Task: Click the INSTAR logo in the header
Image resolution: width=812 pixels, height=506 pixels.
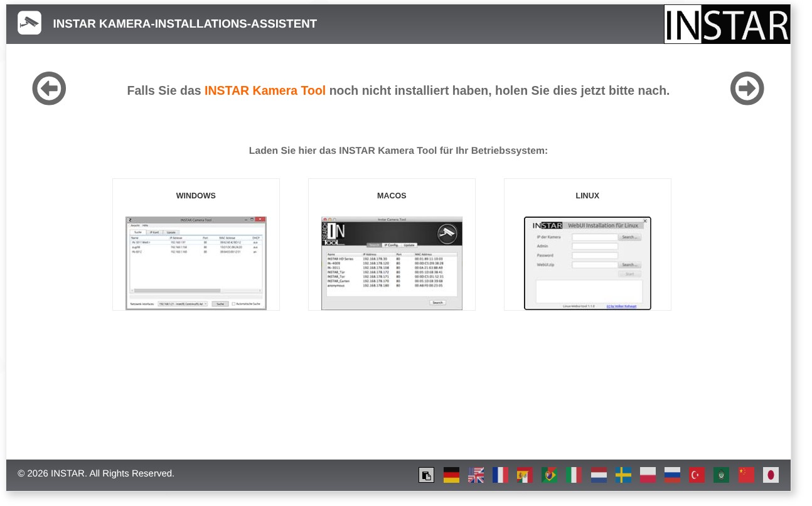Action: [x=727, y=24]
